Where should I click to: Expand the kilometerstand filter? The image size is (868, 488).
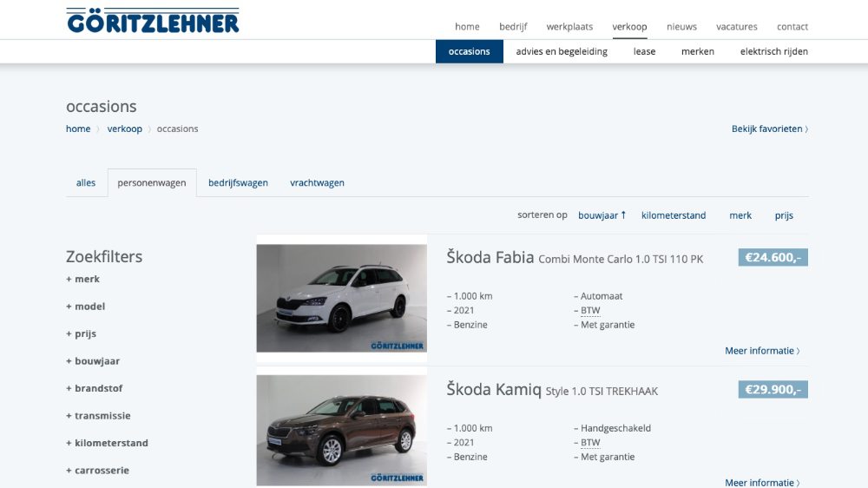pyautogui.click(x=107, y=444)
